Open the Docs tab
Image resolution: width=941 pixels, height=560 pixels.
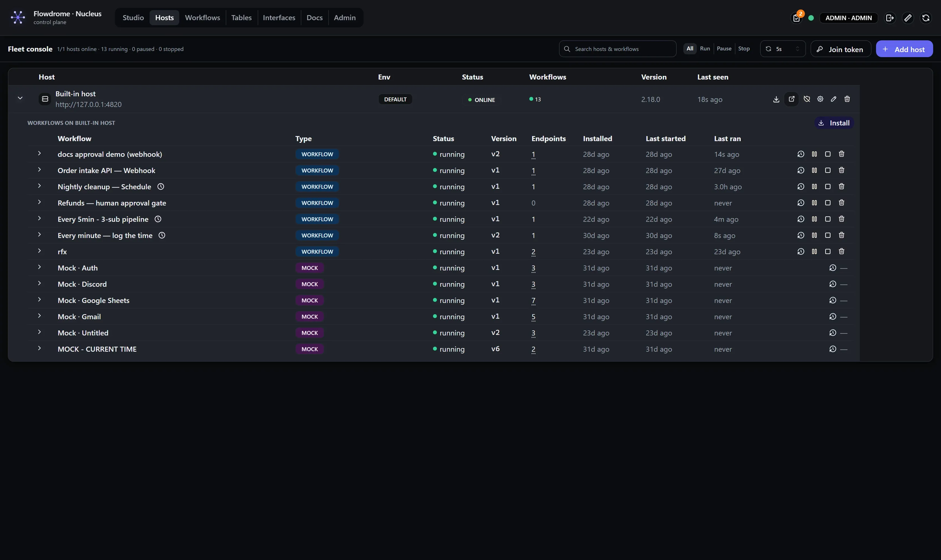click(x=315, y=18)
